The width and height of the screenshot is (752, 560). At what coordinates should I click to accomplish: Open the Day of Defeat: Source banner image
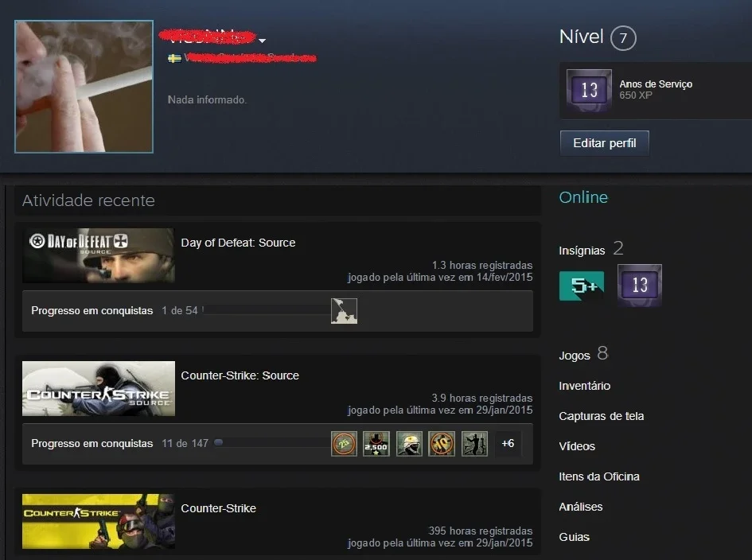point(99,255)
